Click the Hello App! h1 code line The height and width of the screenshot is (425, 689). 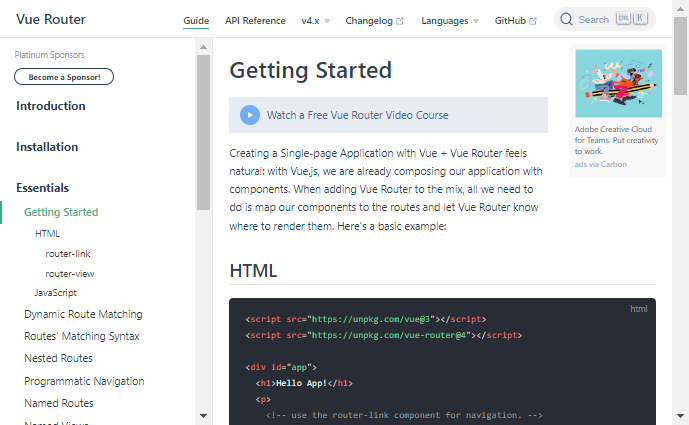click(304, 383)
